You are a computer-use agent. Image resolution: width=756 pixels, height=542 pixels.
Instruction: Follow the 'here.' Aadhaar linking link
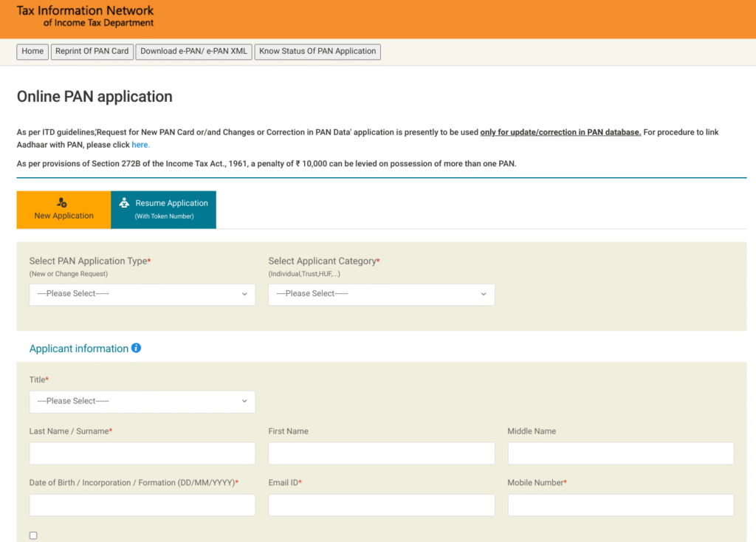coord(141,145)
